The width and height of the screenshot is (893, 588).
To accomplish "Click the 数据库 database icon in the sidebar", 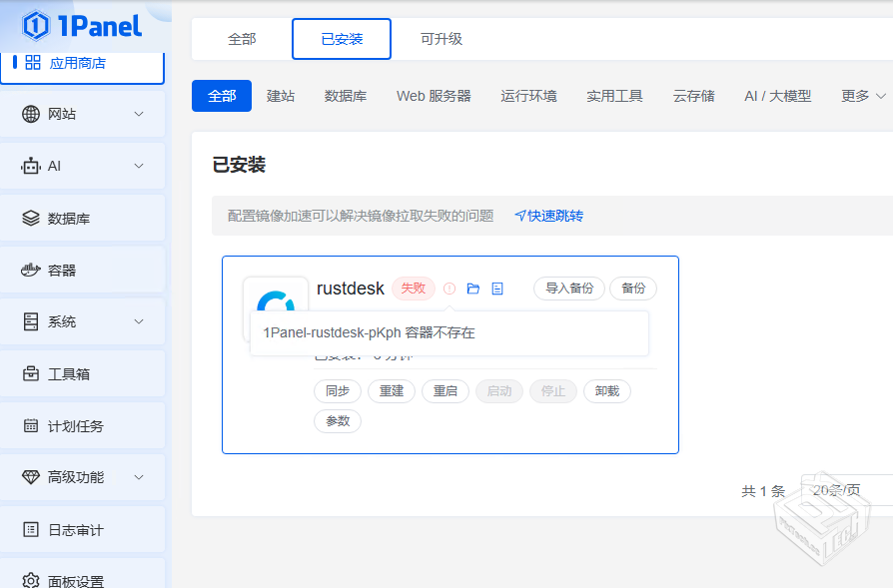I will click(30, 219).
